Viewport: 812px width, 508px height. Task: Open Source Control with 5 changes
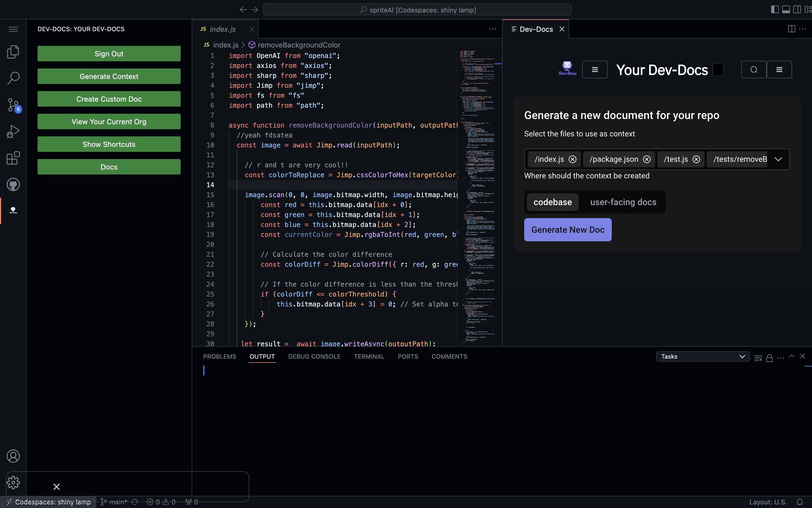pyautogui.click(x=13, y=105)
